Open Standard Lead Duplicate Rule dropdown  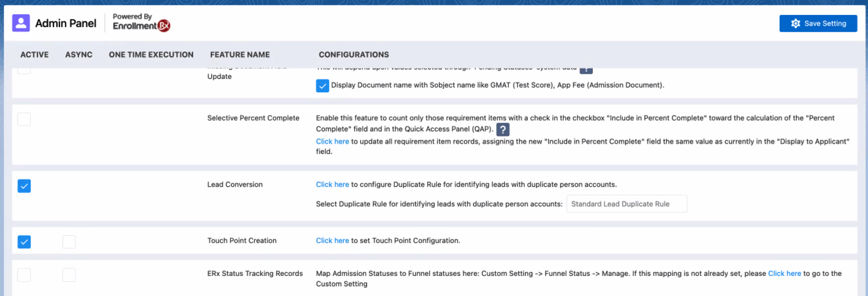626,204
